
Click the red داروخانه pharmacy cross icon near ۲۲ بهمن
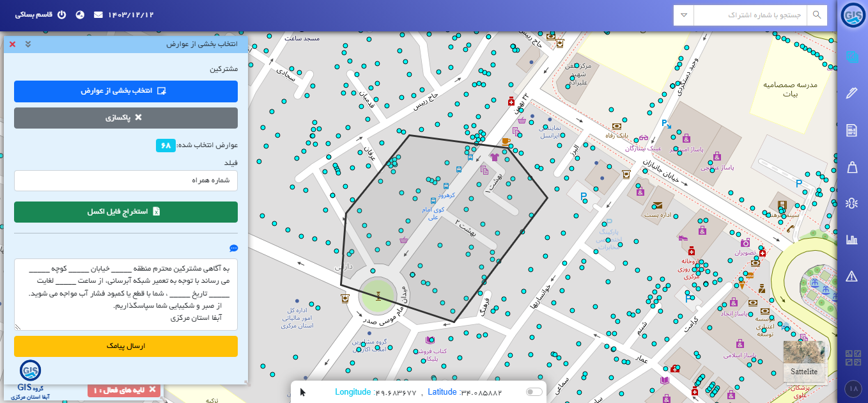pyautogui.click(x=511, y=102)
